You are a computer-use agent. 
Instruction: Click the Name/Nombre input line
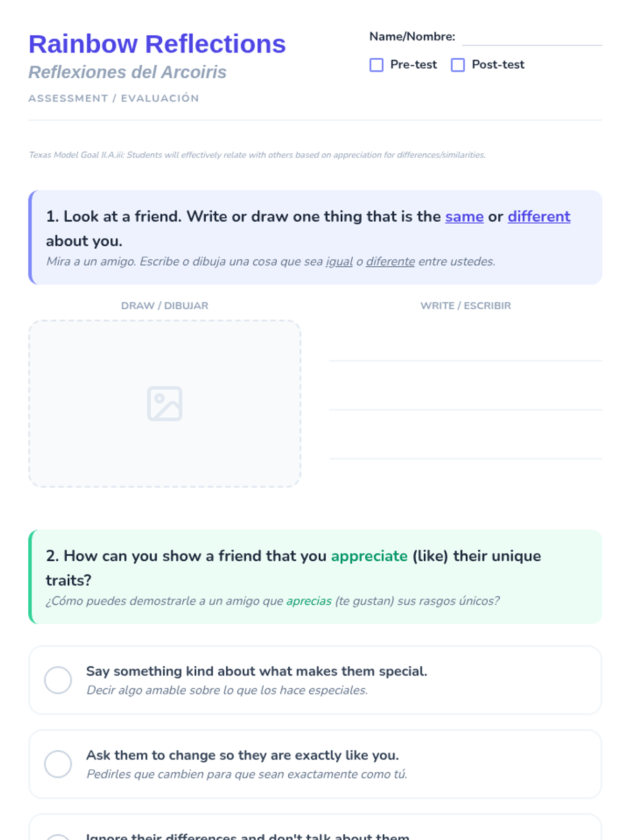click(x=531, y=38)
